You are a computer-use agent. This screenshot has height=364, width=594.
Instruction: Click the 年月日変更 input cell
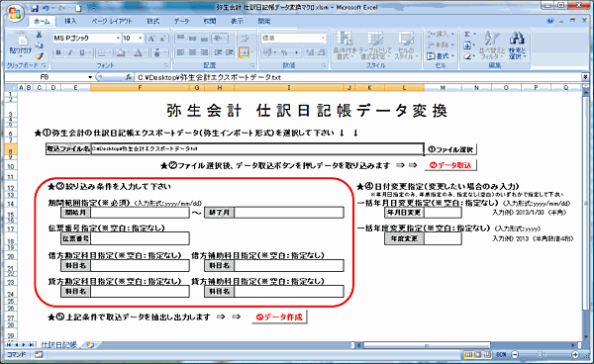[x=443, y=213]
